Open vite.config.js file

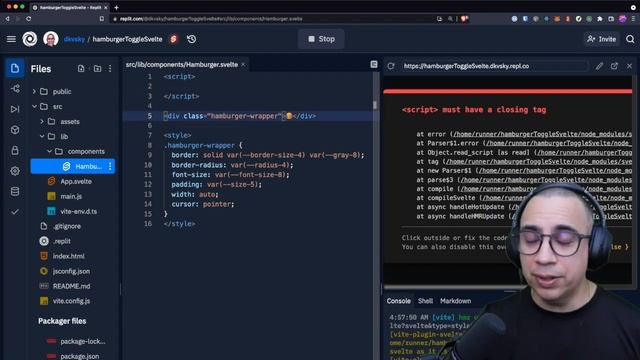click(x=71, y=301)
